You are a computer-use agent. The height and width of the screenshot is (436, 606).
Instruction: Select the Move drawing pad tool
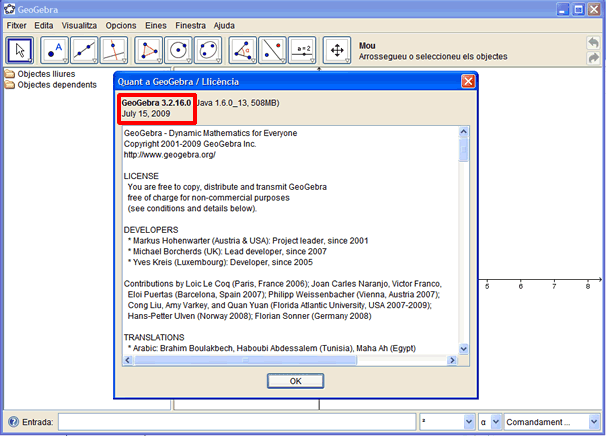pyautogui.click(x=337, y=50)
